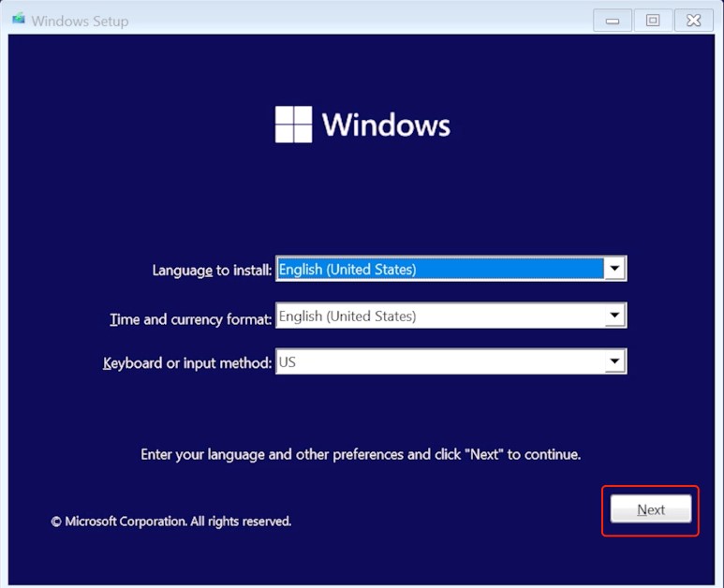Maximize the Windows Setup window
The height and width of the screenshot is (588, 724).
(653, 21)
